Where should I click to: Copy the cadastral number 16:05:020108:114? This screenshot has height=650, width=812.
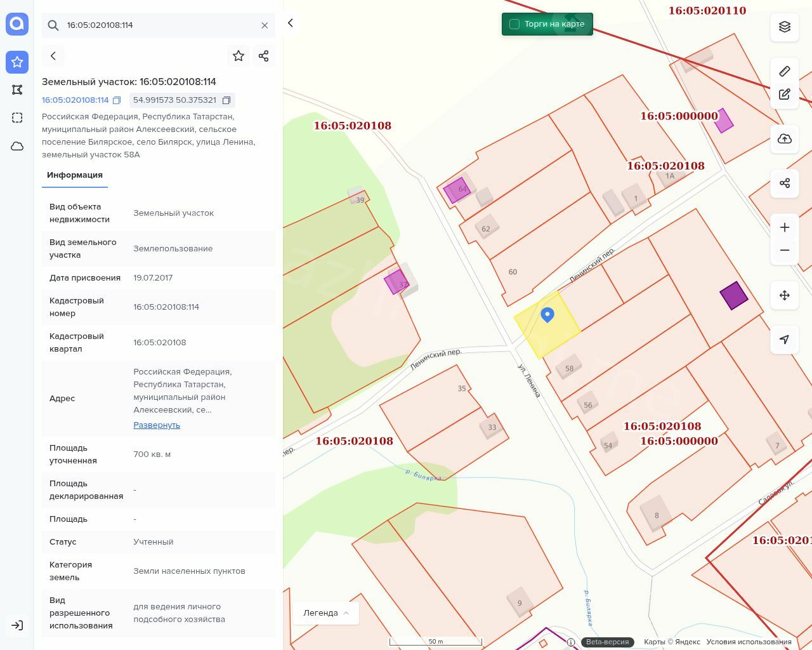click(x=117, y=100)
